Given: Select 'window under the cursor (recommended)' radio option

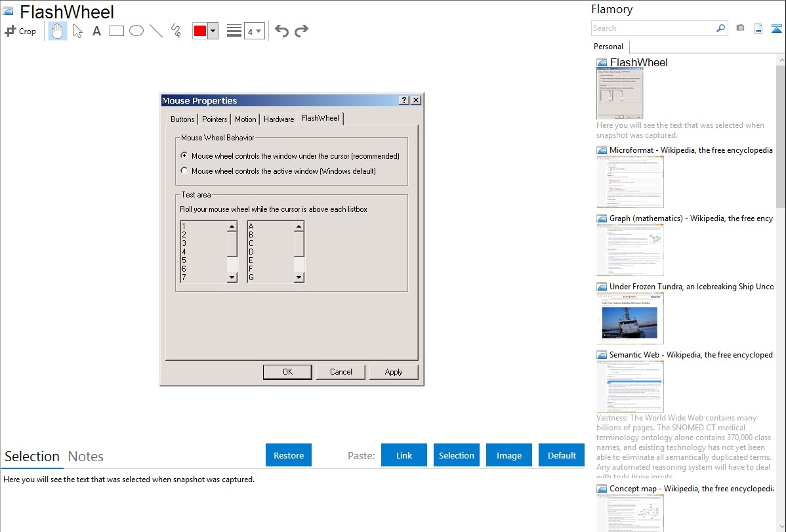Looking at the screenshot, I should point(184,155).
